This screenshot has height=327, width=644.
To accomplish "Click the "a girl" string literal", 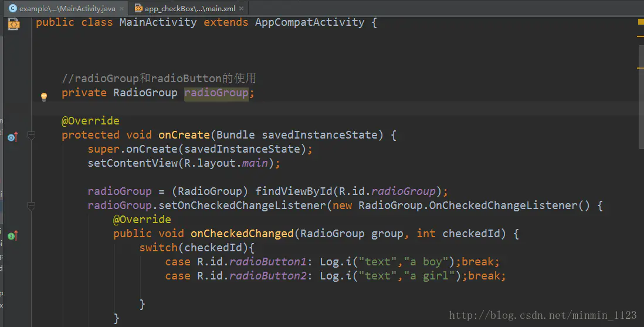I will tap(429, 276).
